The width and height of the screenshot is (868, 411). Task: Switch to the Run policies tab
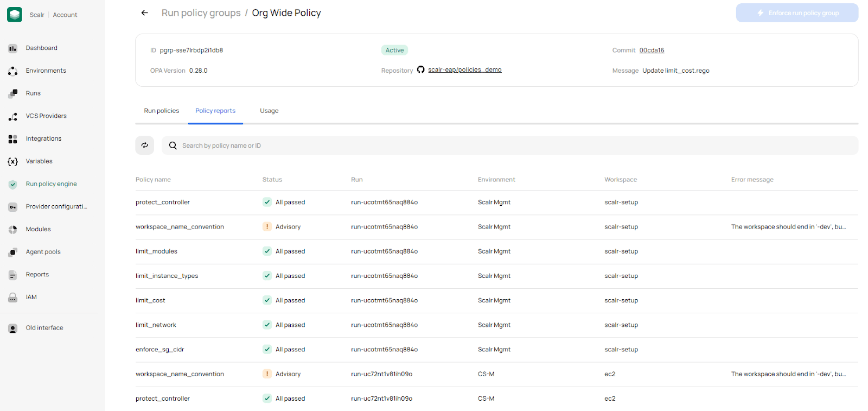[162, 111]
